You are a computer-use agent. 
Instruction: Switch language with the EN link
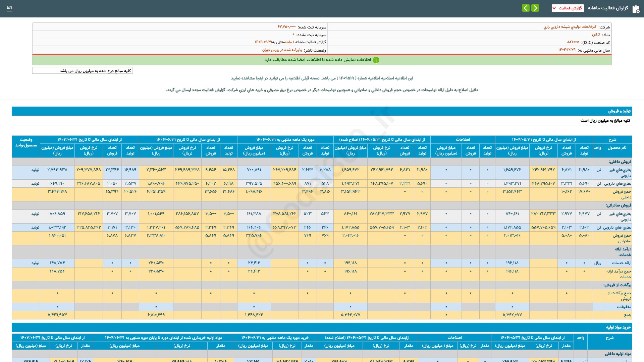pos(9,7)
